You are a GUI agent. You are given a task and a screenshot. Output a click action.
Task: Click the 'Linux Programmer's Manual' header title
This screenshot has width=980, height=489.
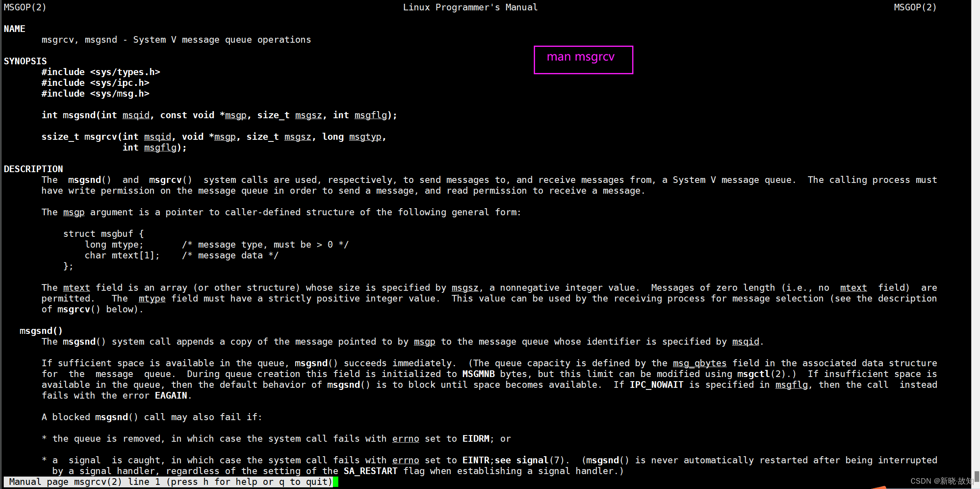(470, 7)
